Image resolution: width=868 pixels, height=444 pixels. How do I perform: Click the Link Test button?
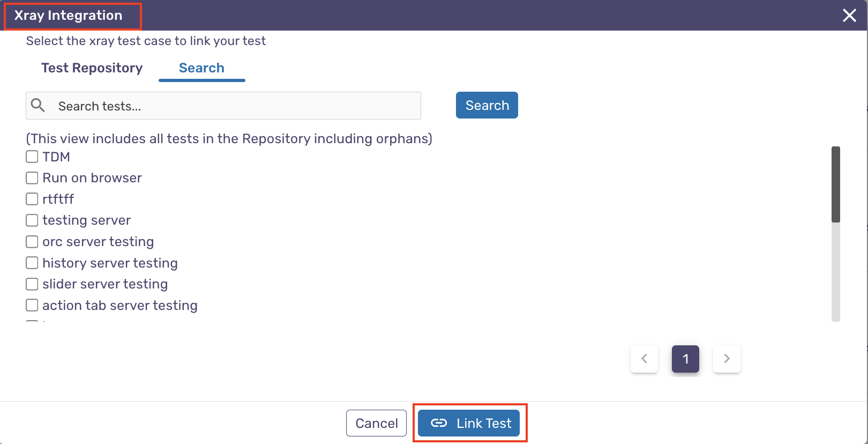[x=469, y=423]
